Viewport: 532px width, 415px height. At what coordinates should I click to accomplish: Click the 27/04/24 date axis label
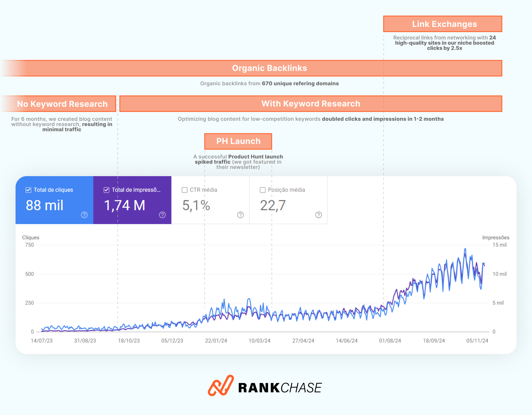click(303, 341)
